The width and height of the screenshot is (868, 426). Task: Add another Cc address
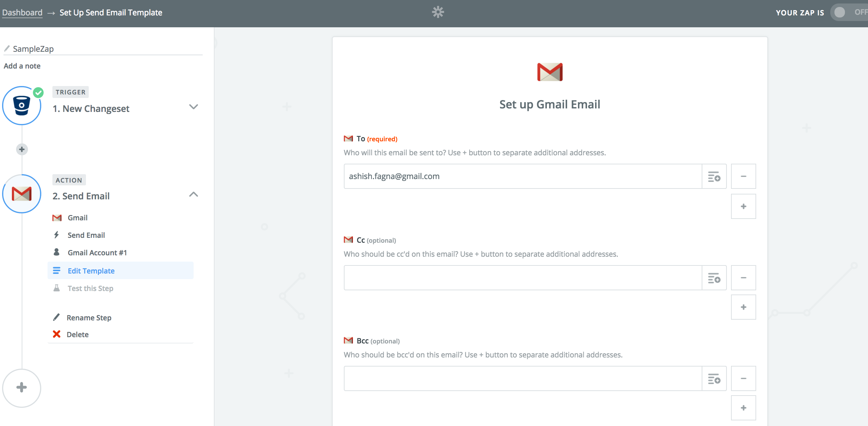tap(743, 307)
